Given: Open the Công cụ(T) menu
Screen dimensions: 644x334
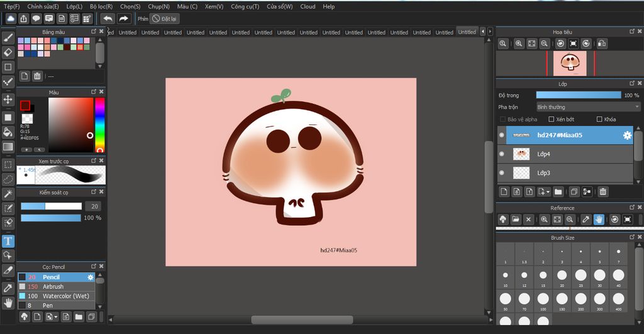Looking at the screenshot, I should coord(245,6).
